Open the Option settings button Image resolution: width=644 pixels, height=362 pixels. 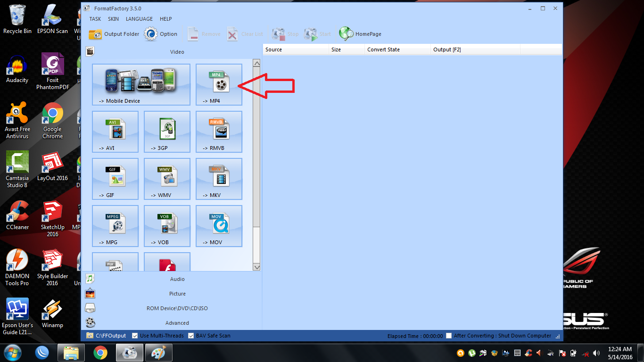[x=161, y=34]
